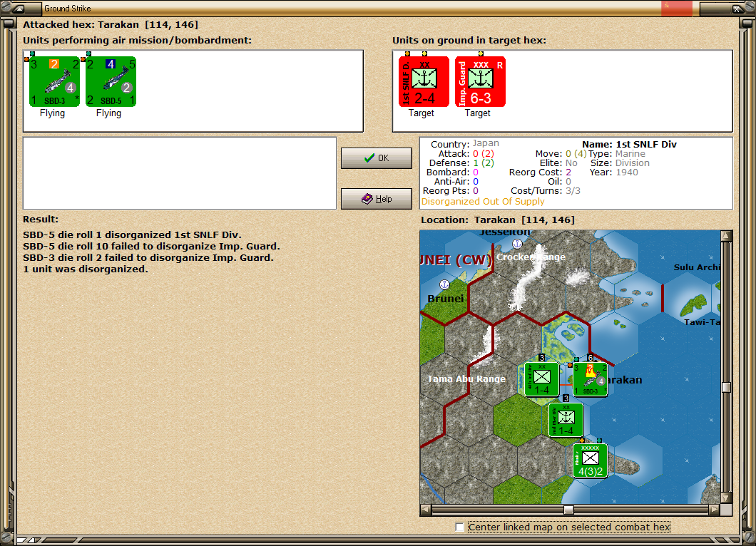Image resolution: width=756 pixels, height=546 pixels.
Task: Click the SBD-3 aircraft counter on the map
Action: [590, 379]
